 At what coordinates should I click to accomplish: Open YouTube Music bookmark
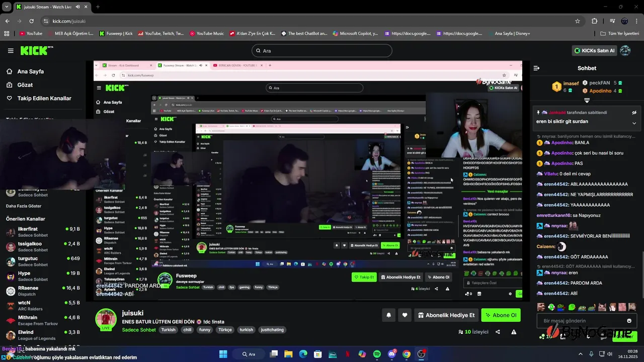click(x=207, y=34)
